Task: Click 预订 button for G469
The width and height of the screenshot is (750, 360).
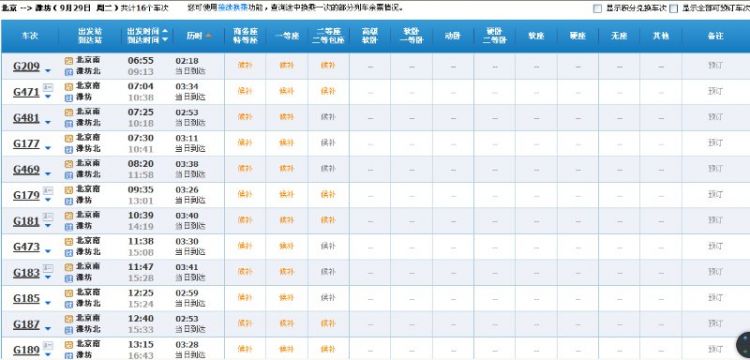Action: click(x=715, y=168)
